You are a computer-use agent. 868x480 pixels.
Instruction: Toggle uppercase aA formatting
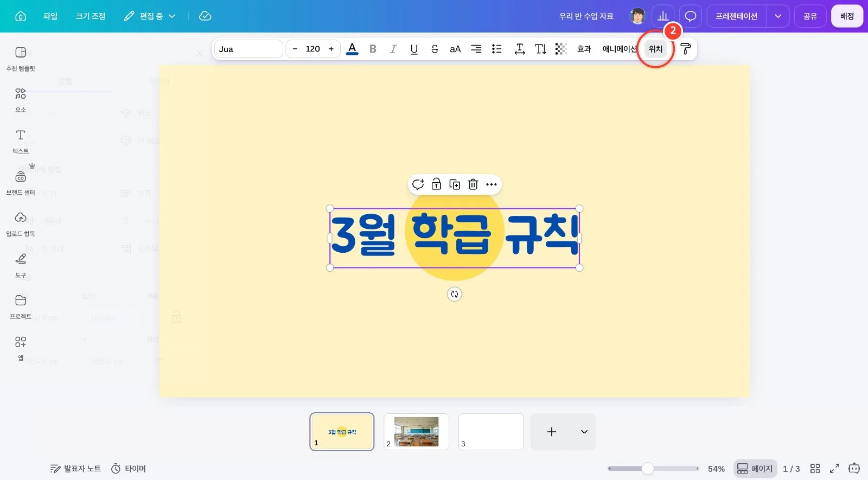pyautogui.click(x=455, y=49)
